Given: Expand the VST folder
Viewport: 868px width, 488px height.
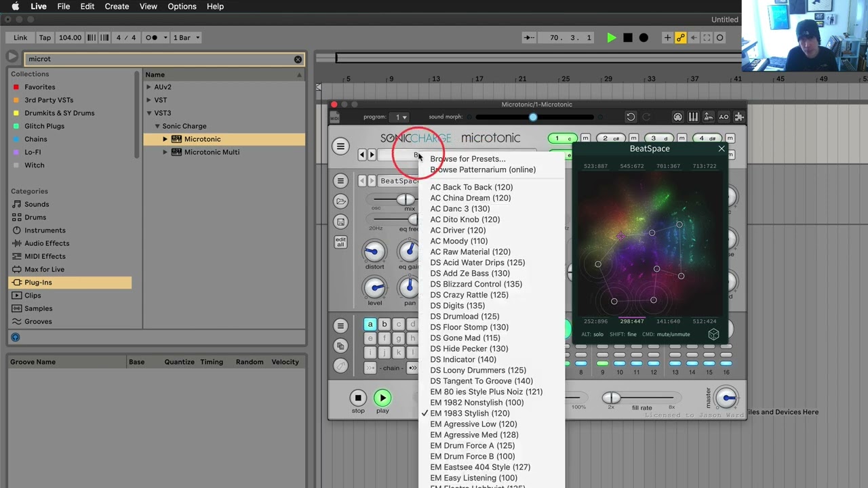Looking at the screenshot, I should coord(149,100).
